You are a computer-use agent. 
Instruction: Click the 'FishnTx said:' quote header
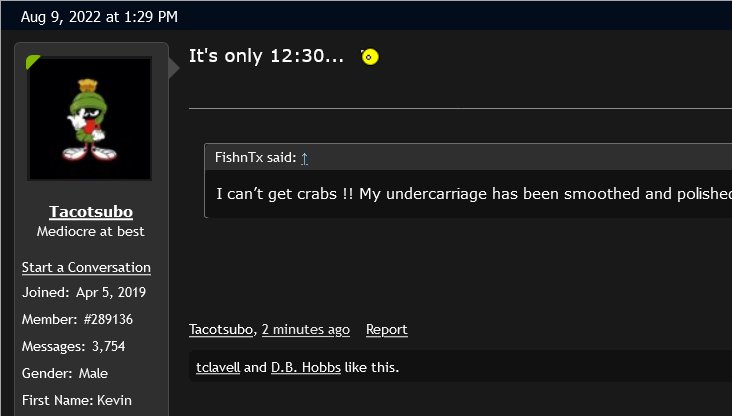pyautogui.click(x=255, y=157)
